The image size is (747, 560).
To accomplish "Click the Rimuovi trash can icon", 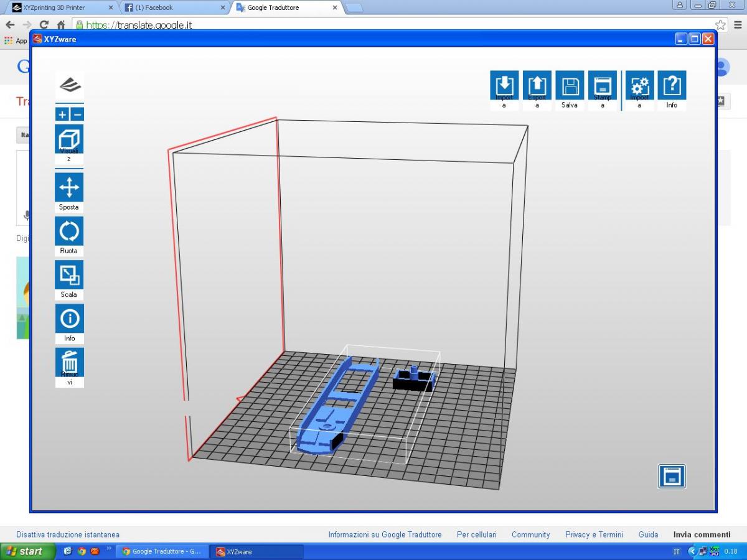I will click(x=69, y=362).
